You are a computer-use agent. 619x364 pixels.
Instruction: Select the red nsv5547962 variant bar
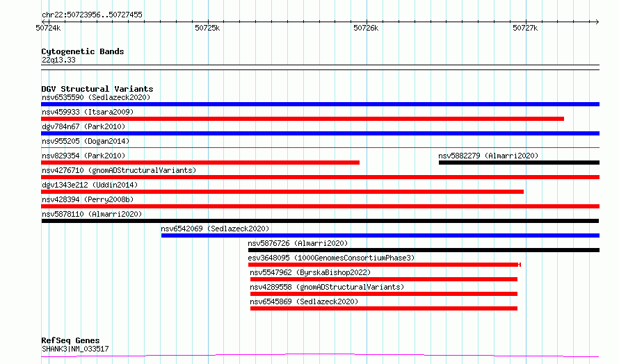point(384,279)
